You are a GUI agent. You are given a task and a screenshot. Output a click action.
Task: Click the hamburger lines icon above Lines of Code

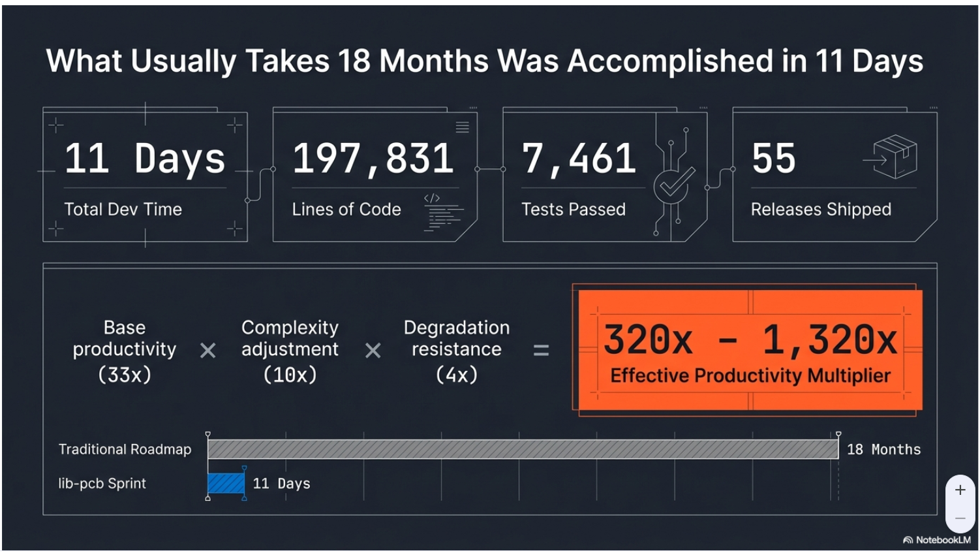[x=461, y=127]
